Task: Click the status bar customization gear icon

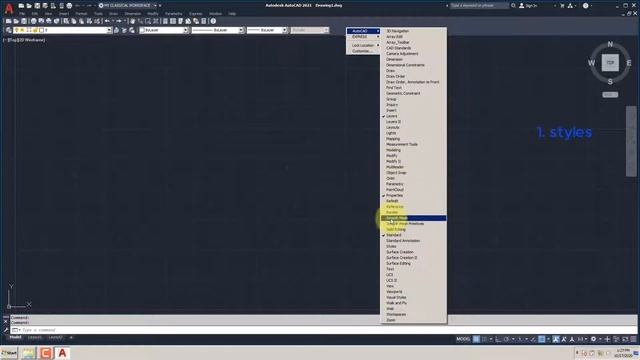Action: 593,339
